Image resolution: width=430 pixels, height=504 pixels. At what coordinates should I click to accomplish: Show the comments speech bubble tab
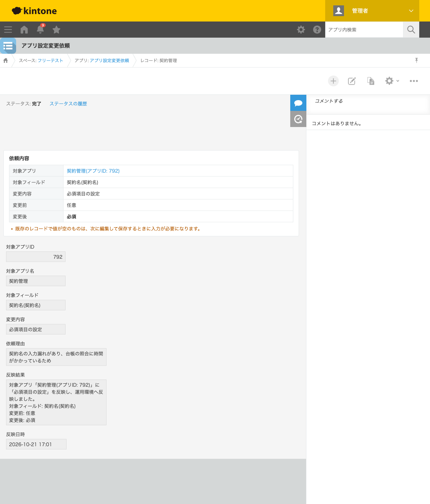[x=298, y=103]
